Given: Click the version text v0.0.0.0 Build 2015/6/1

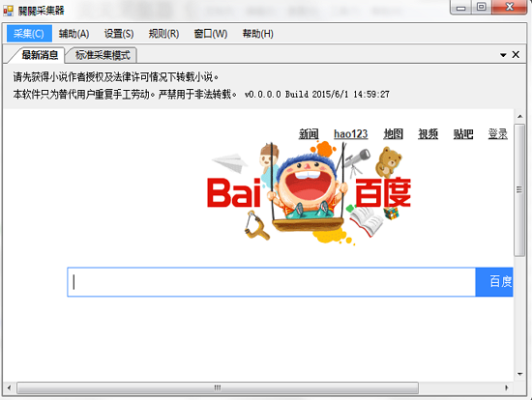Looking at the screenshot, I should point(317,95).
